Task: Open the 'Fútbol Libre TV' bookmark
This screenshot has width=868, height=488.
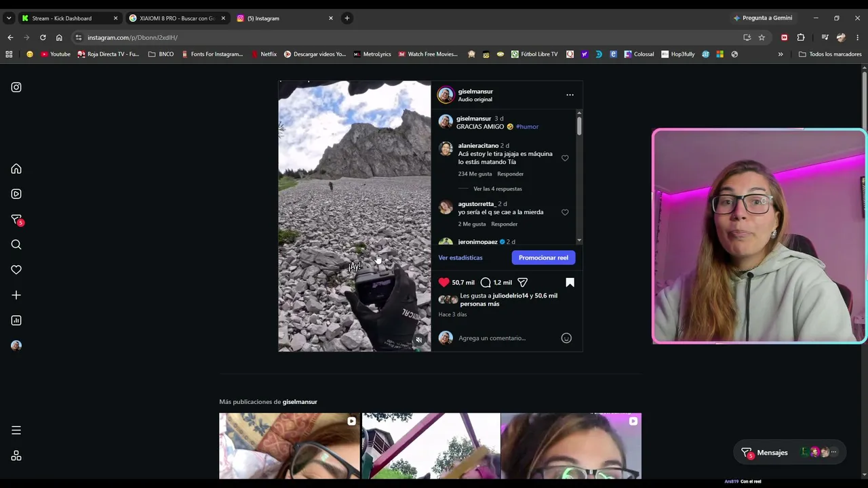Action: 534,54
